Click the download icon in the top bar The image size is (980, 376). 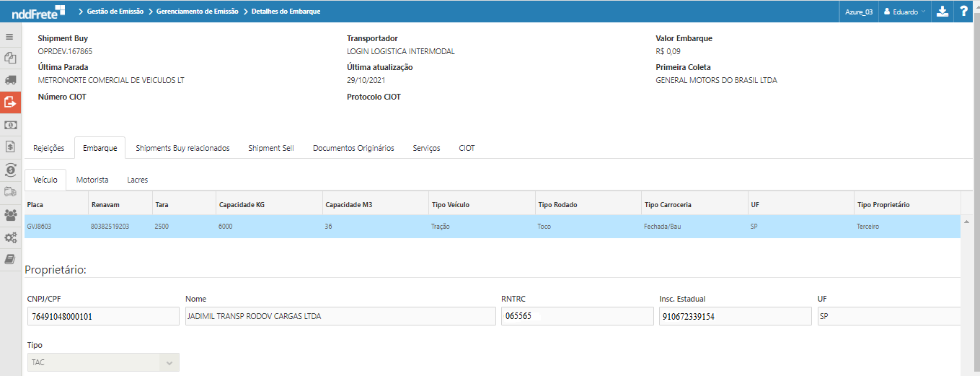[943, 12]
